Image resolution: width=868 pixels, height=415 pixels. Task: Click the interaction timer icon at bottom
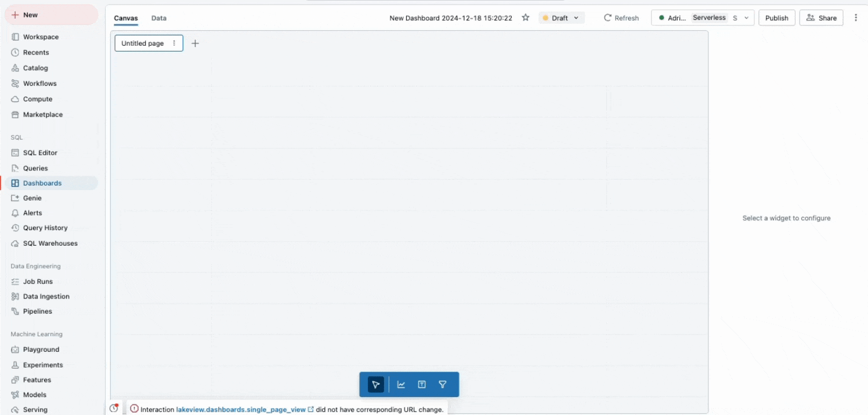coord(114,409)
